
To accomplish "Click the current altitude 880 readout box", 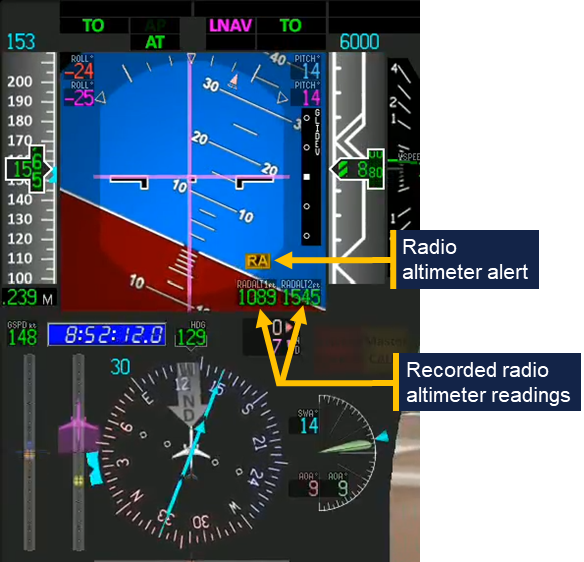I will click(359, 169).
